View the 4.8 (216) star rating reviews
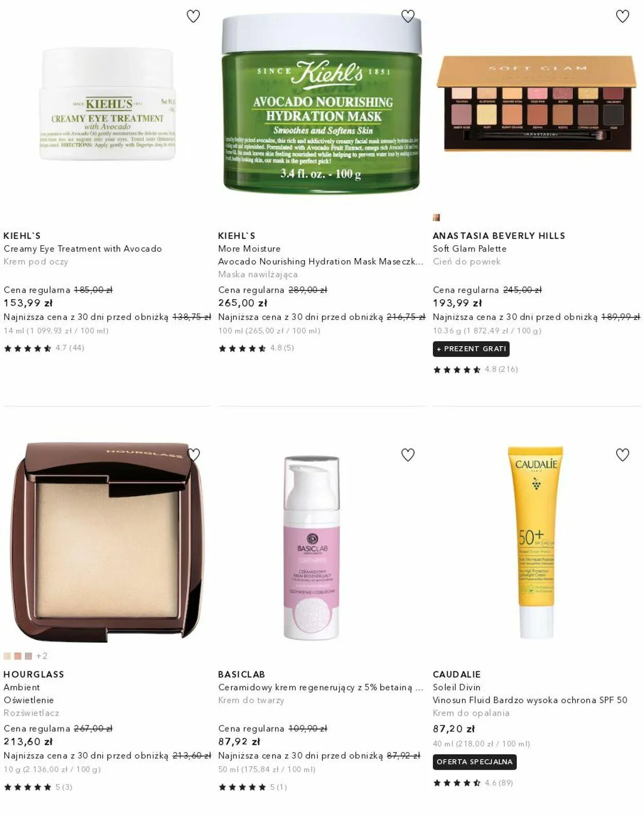This screenshot has height=814, width=644. point(475,369)
